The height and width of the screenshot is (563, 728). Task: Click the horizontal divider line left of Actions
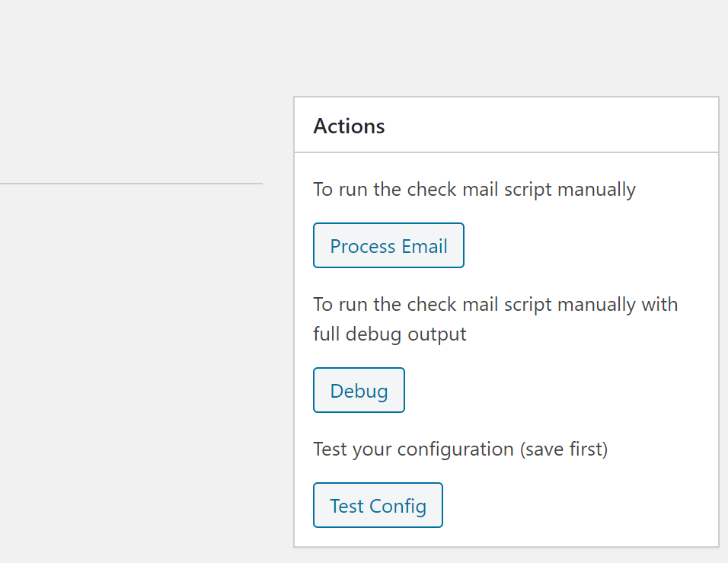pyautogui.click(x=131, y=184)
